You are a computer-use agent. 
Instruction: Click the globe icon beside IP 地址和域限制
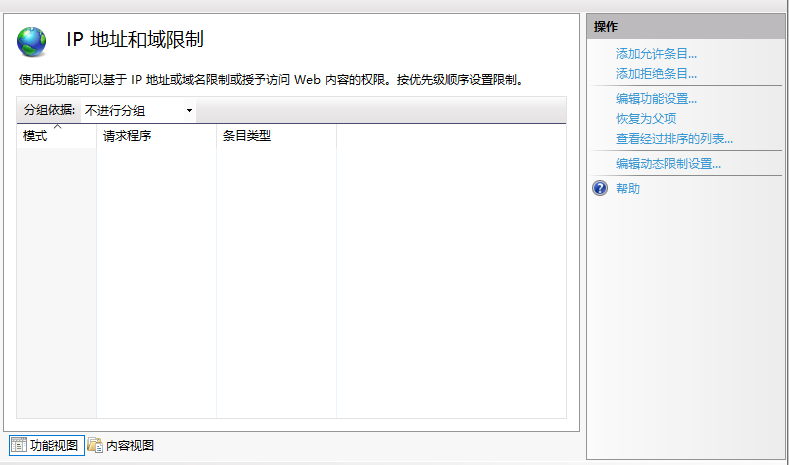pos(32,42)
